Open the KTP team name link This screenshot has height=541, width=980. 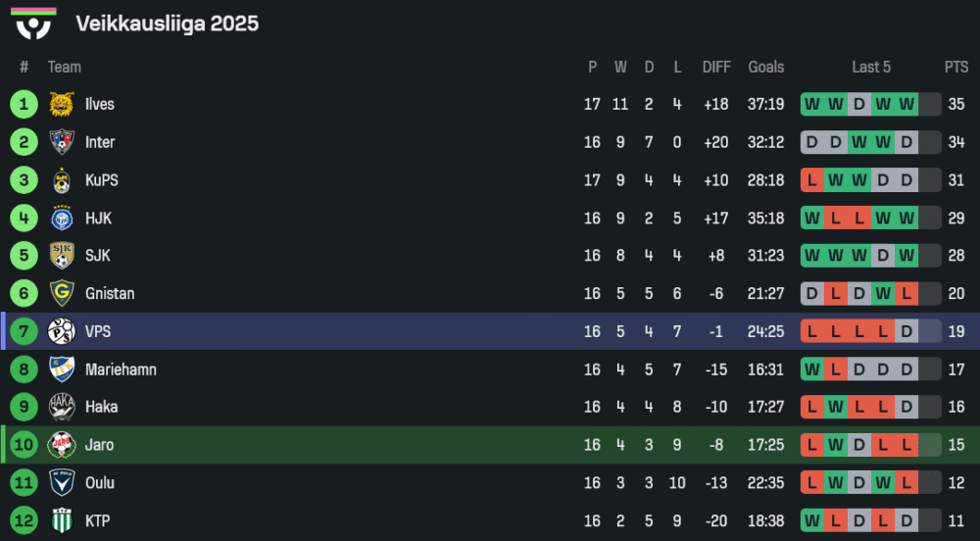[97, 521]
